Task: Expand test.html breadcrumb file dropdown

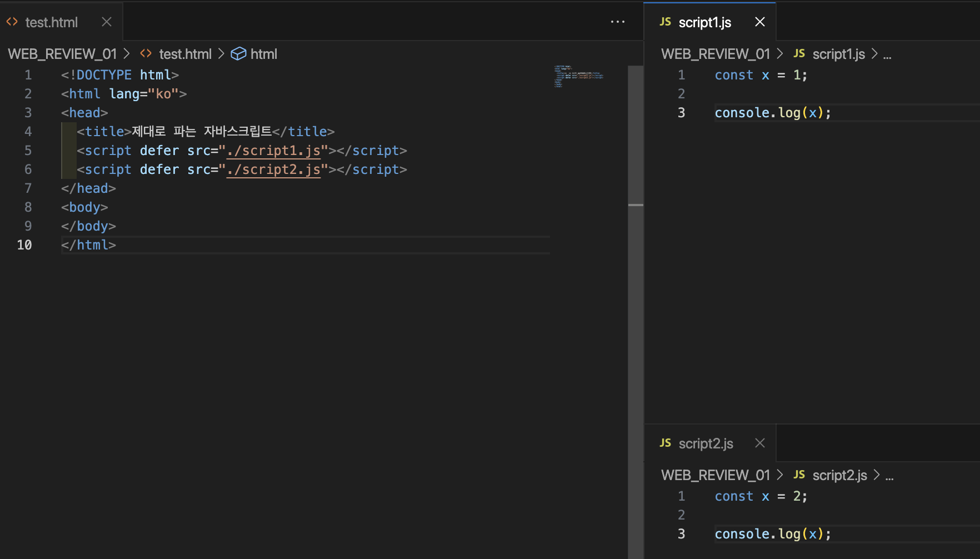Action: (x=185, y=54)
